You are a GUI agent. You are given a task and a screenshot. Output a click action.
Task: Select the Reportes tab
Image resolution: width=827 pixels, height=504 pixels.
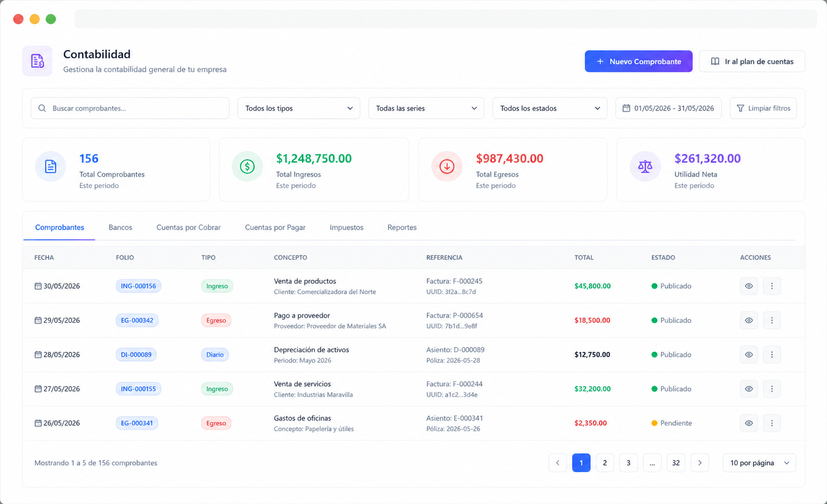coord(402,227)
